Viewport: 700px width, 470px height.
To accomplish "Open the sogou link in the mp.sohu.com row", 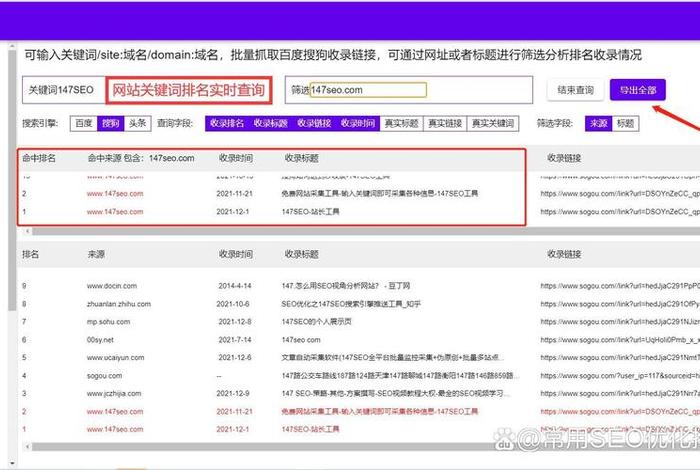I will (x=620, y=322).
